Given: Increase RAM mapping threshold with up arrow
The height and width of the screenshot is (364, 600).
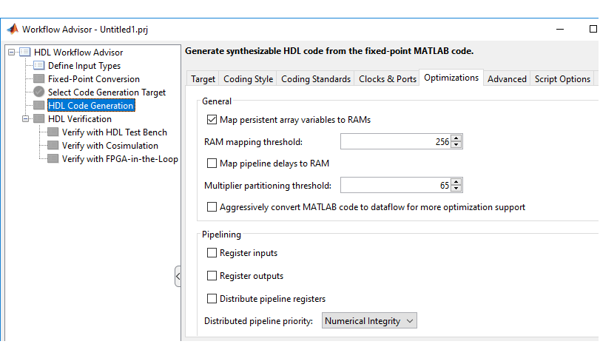Looking at the screenshot, I should (x=456, y=138).
